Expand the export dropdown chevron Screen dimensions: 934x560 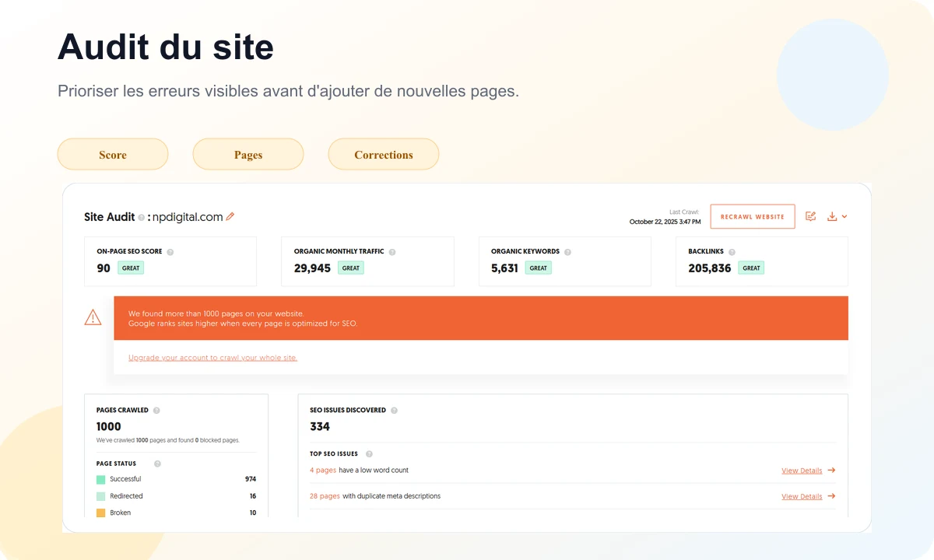844,217
